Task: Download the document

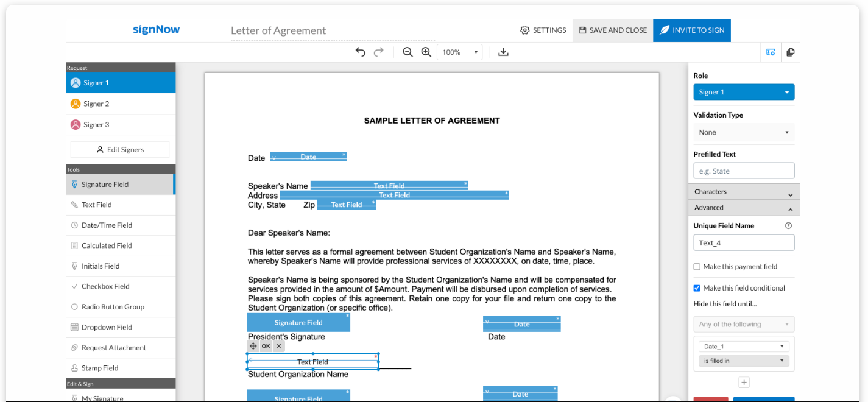Action: 503,52
